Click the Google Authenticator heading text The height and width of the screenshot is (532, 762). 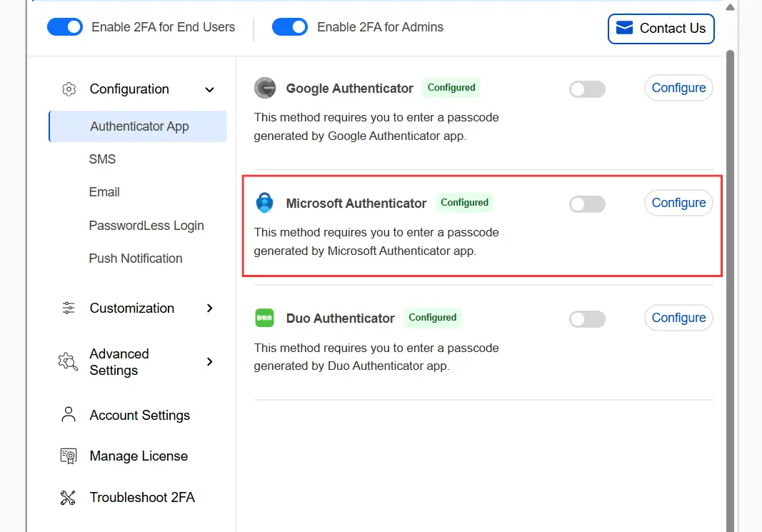coord(349,89)
